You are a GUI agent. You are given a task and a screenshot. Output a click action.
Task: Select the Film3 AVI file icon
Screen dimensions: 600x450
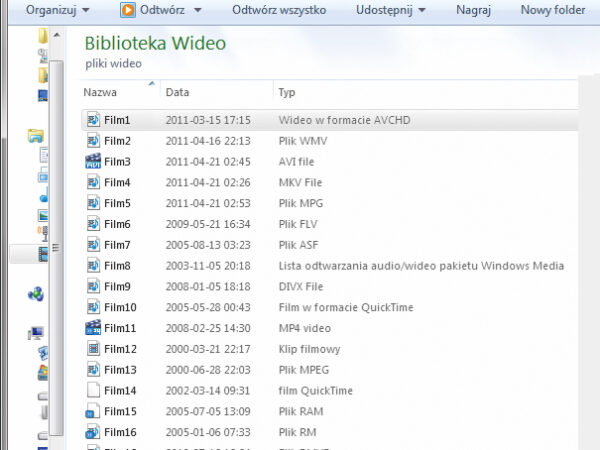[x=93, y=162]
